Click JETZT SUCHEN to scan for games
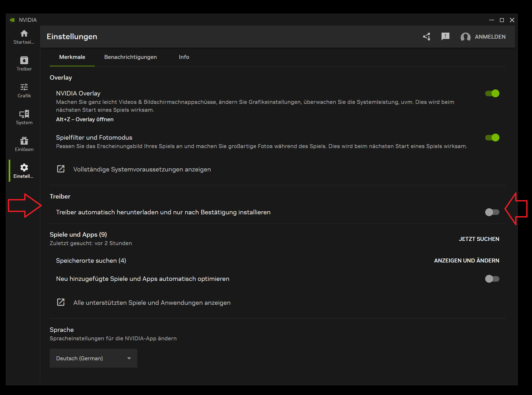 coord(479,239)
